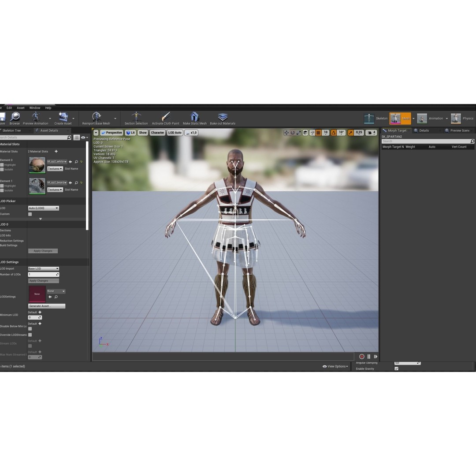This screenshot has height=476, width=476.
Task: Open Element 1 Textures dropdown
Action: [x=55, y=190]
